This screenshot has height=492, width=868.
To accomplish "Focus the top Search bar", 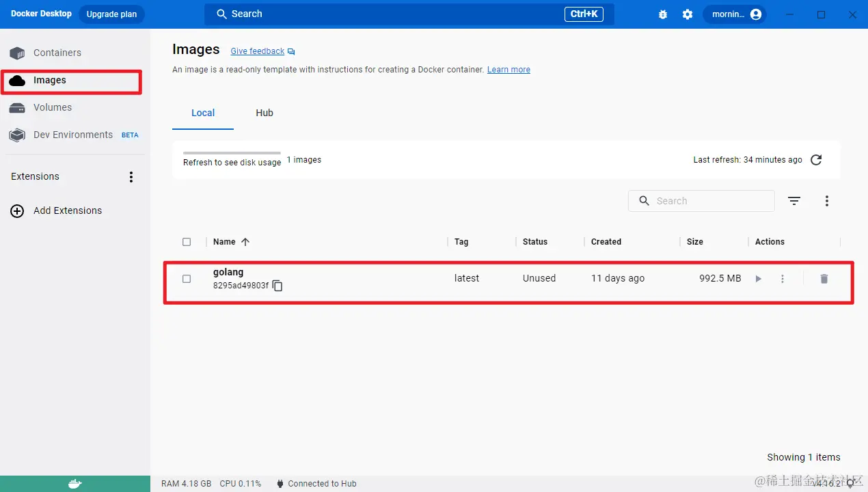I will (409, 14).
